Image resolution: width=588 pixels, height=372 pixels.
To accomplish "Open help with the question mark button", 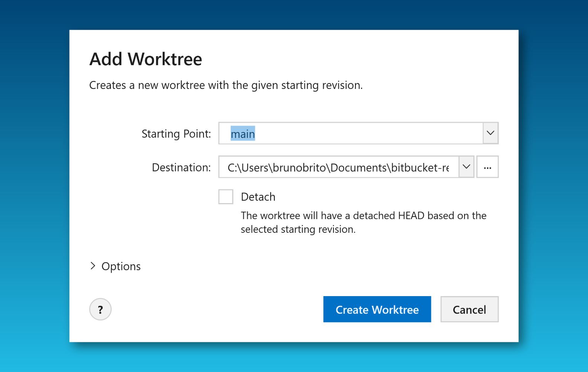I will pyautogui.click(x=100, y=309).
